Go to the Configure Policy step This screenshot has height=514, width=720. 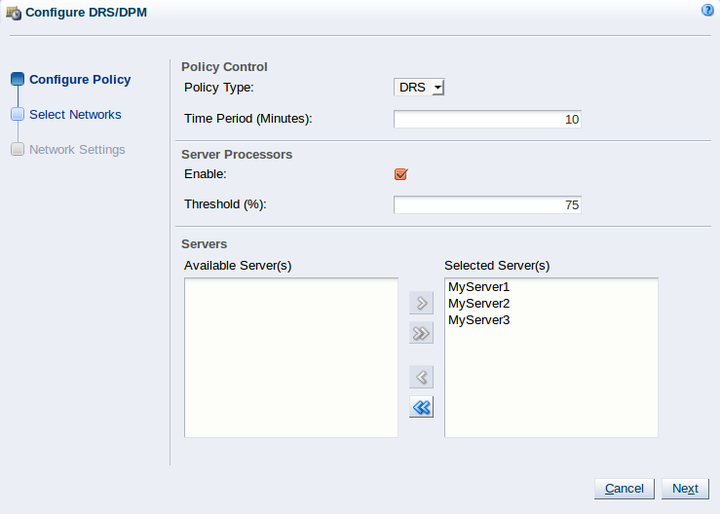[80, 79]
